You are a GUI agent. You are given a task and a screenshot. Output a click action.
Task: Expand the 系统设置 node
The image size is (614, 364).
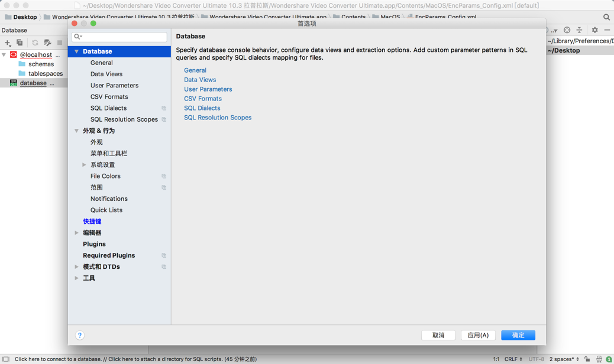[x=84, y=165]
